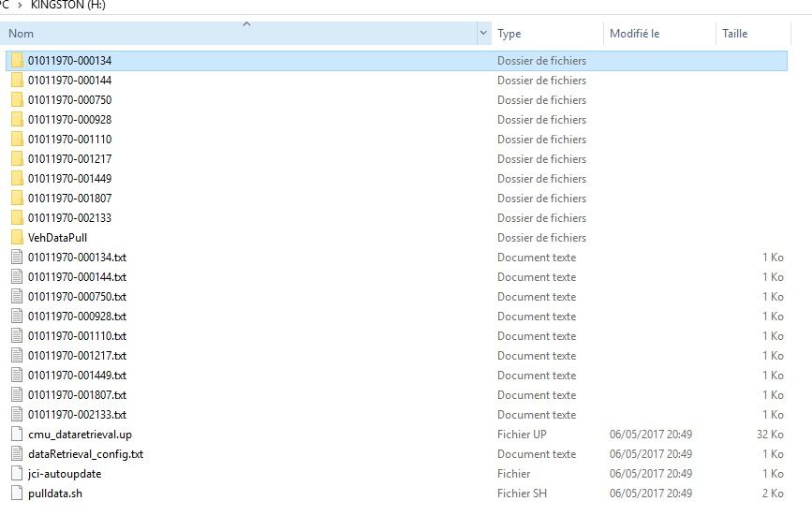Viewport: 812px width, 516px height.
Task: Click the jci-autoupdate file icon
Action: (17, 474)
